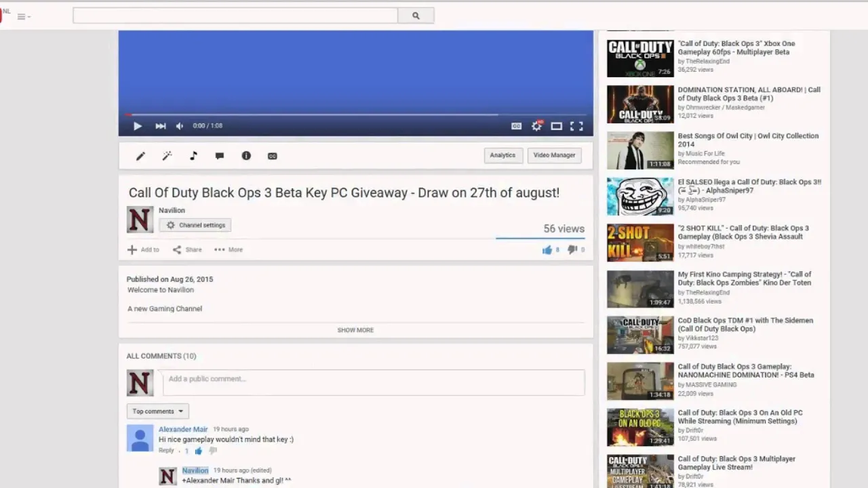
Task: Click Navilion channel avatar under title
Action: click(x=140, y=220)
